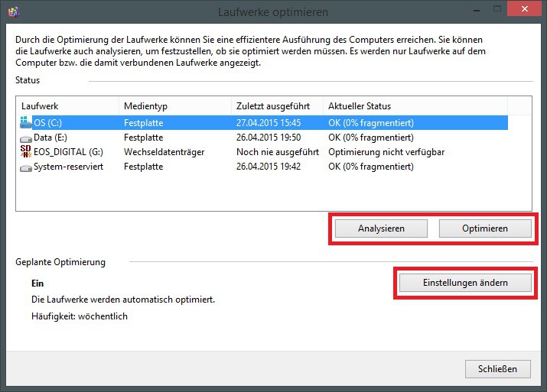Click the app icon in title bar
Image resolution: width=547 pixels, height=392 pixels.
point(12,12)
